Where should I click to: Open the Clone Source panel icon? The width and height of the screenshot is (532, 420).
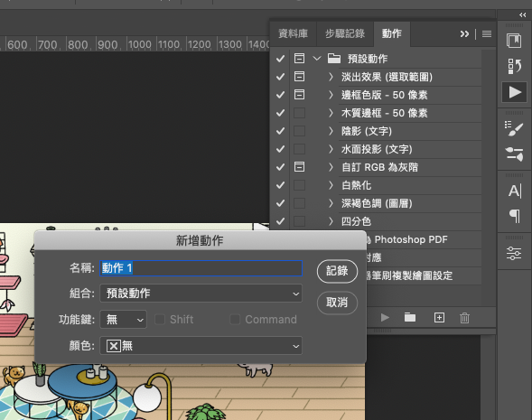point(514,154)
